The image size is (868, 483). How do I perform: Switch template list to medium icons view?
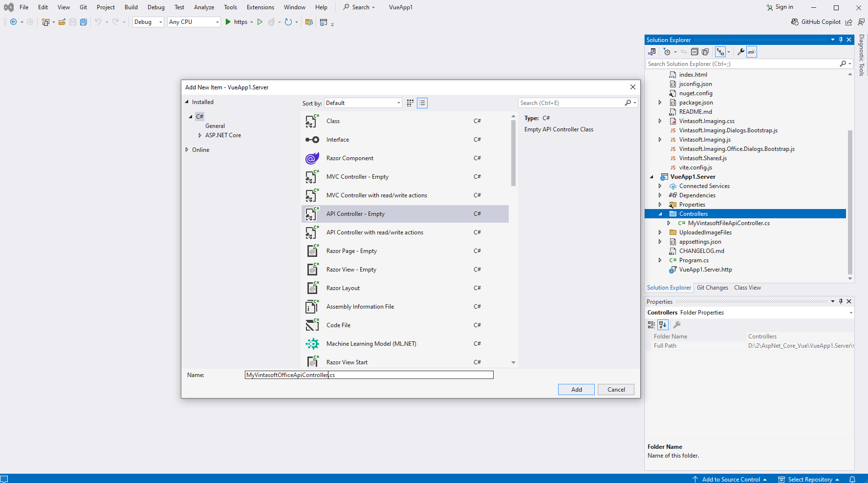(x=410, y=103)
